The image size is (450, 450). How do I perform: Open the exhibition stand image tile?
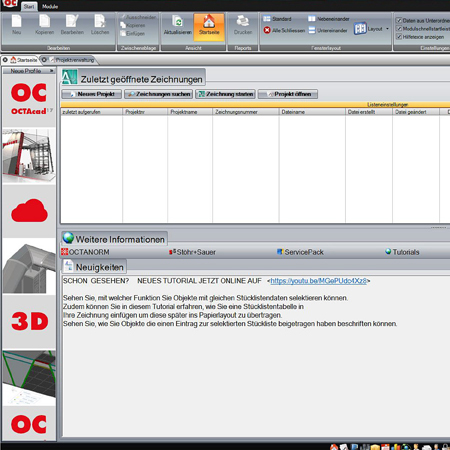[x=29, y=157]
